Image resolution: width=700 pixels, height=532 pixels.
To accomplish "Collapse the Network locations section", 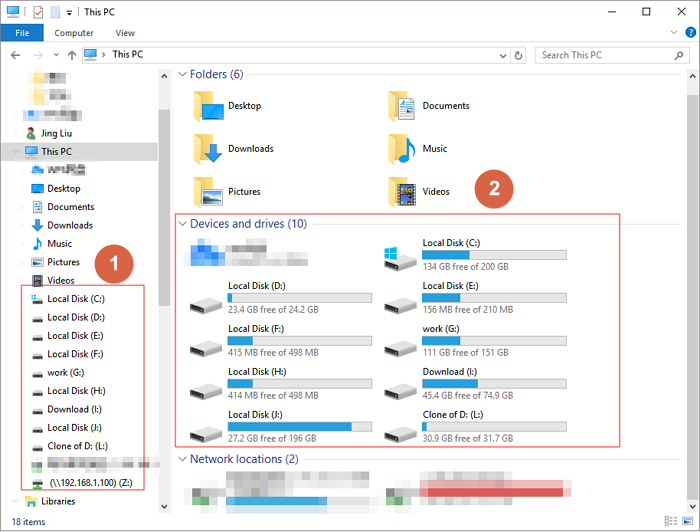I will click(182, 459).
